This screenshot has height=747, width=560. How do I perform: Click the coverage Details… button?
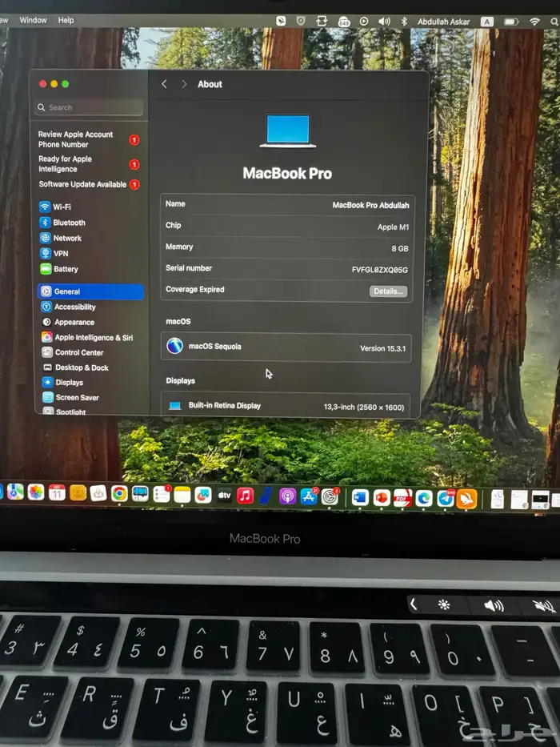click(x=388, y=291)
